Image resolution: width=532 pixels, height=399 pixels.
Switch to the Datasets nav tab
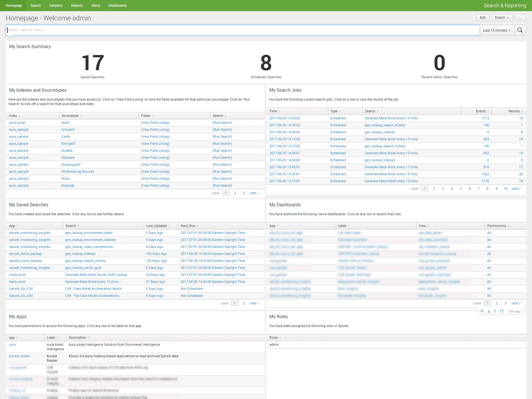click(x=56, y=6)
